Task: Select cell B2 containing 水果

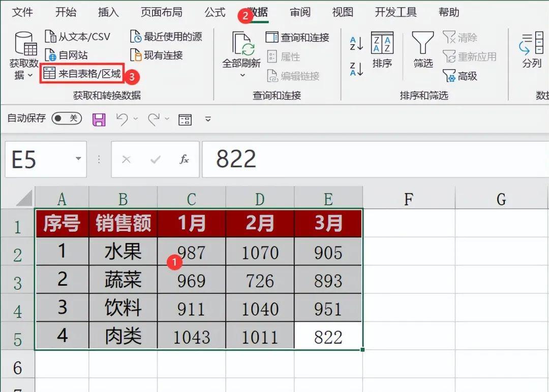Action: point(123,252)
